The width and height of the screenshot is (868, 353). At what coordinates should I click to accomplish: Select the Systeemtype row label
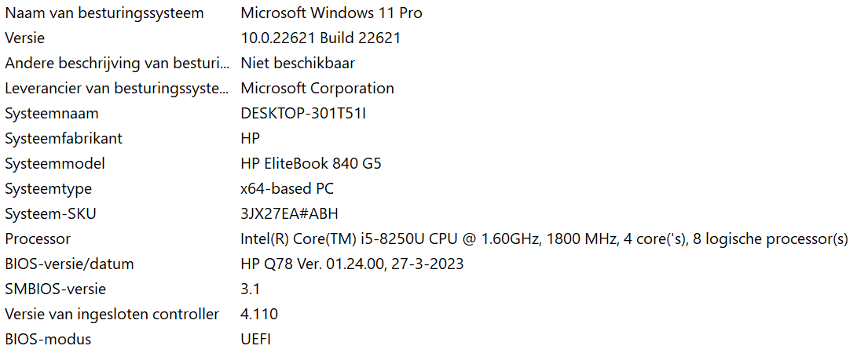point(48,189)
